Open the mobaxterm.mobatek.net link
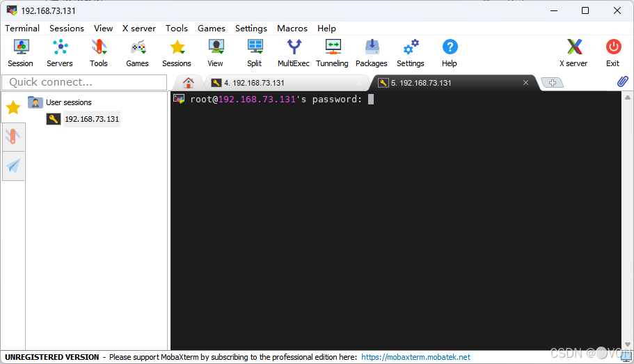The width and height of the screenshot is (634, 364). pyautogui.click(x=415, y=357)
